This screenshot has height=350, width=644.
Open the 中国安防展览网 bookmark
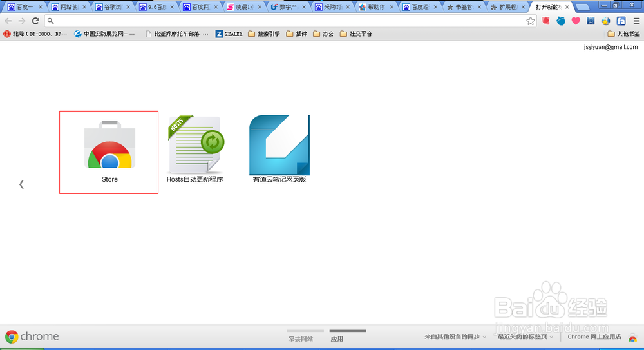point(104,34)
